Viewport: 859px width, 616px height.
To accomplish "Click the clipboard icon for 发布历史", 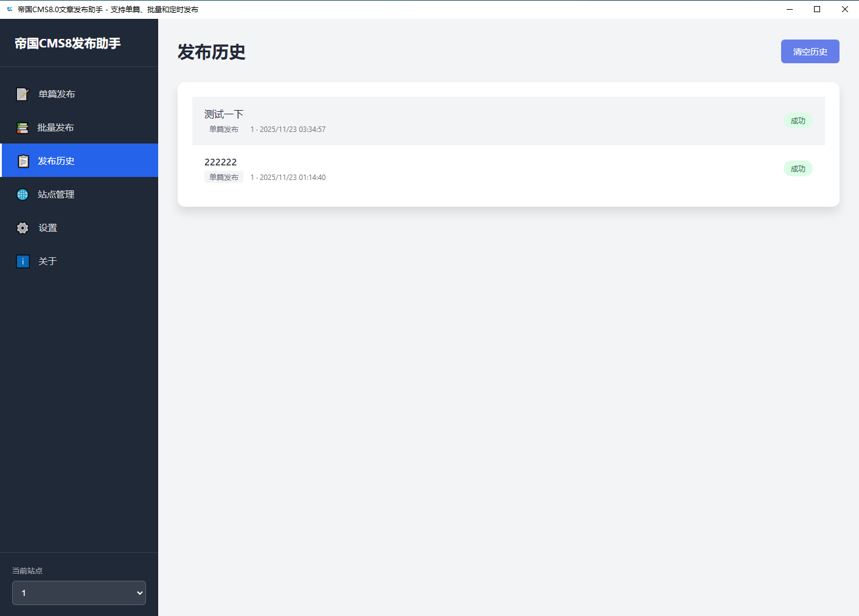I will coord(23,161).
